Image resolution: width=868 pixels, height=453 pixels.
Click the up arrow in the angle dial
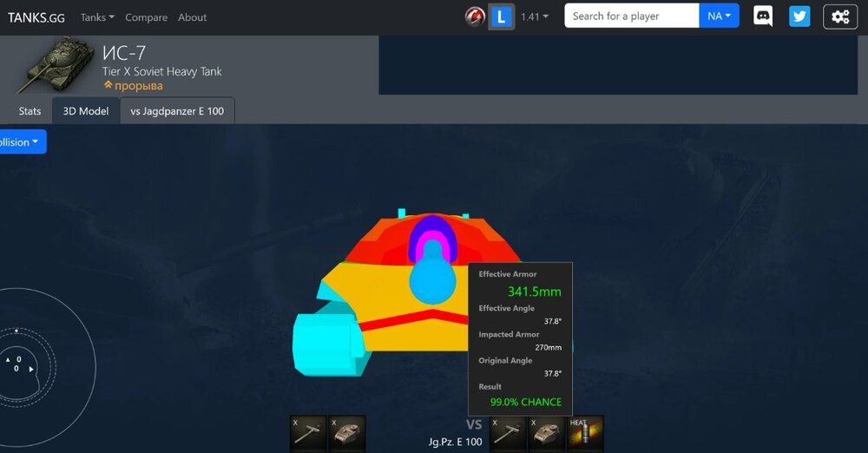[8, 360]
